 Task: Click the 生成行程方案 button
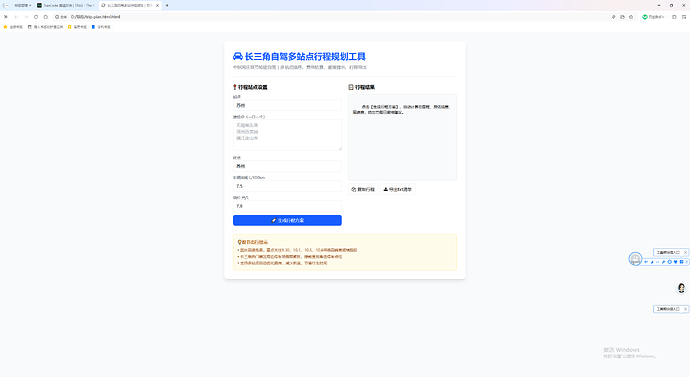point(287,220)
